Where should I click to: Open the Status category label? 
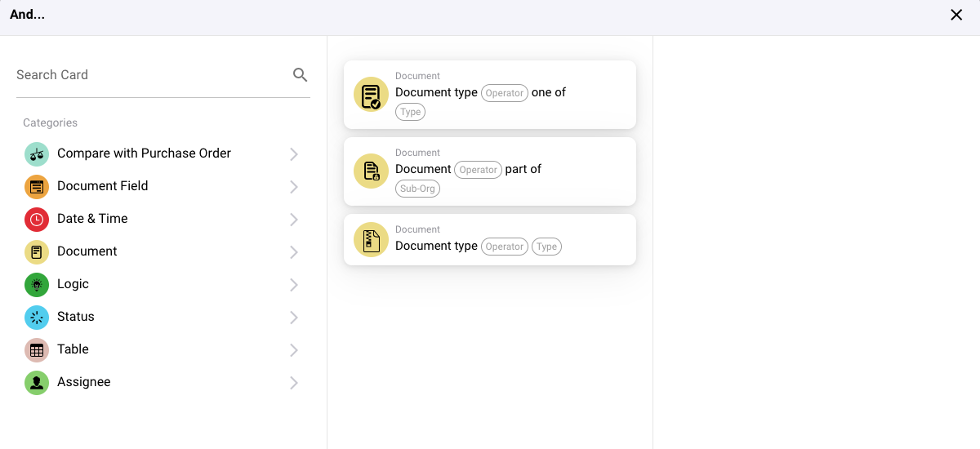tap(75, 317)
